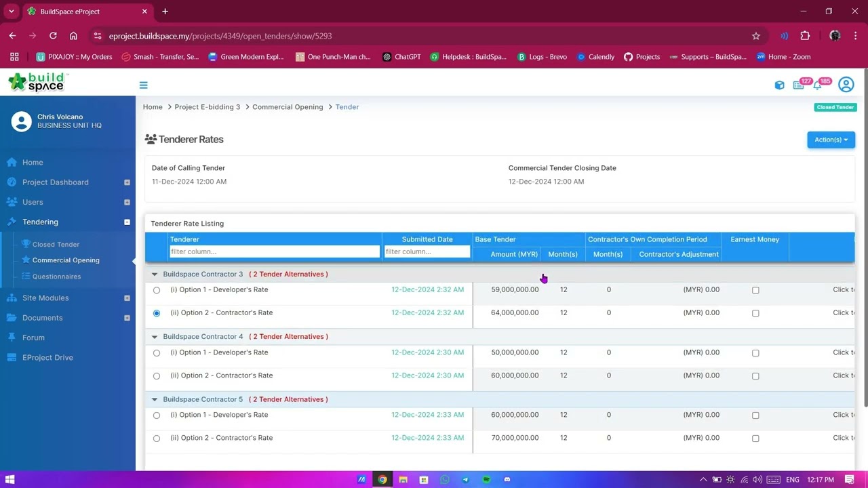Viewport: 868px width, 488px height.
Task: Collapse the Tendering minus toggle
Action: click(127, 222)
